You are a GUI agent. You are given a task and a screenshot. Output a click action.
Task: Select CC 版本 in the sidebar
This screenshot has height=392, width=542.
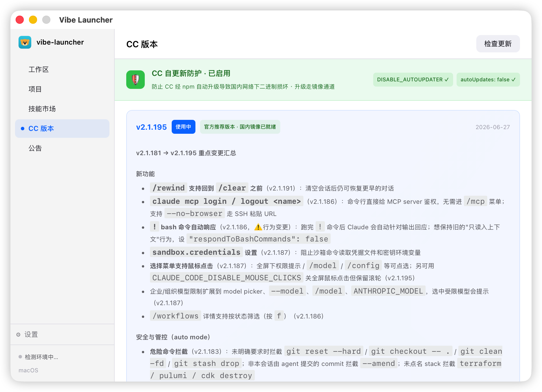coord(62,129)
